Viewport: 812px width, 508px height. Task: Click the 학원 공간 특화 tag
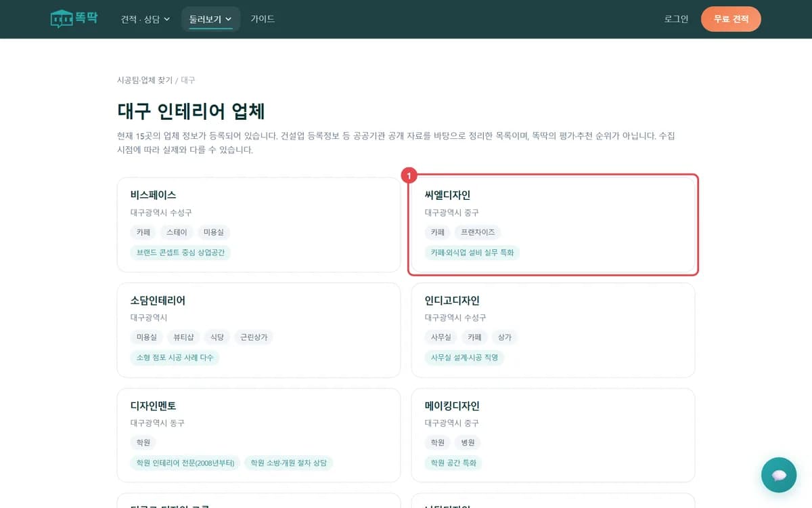pos(453,463)
